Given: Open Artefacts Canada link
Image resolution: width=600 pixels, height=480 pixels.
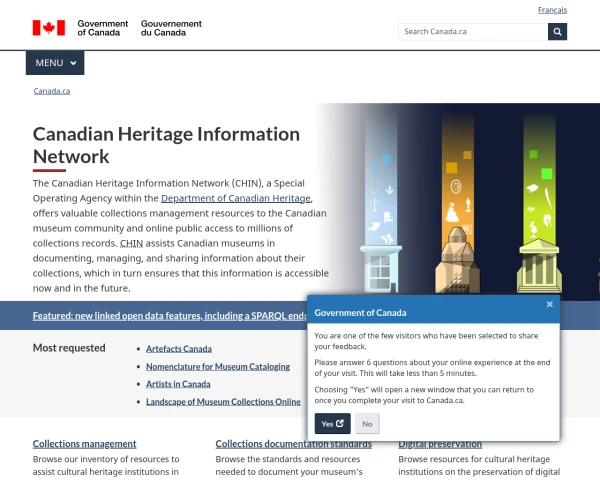Looking at the screenshot, I should click(179, 349).
